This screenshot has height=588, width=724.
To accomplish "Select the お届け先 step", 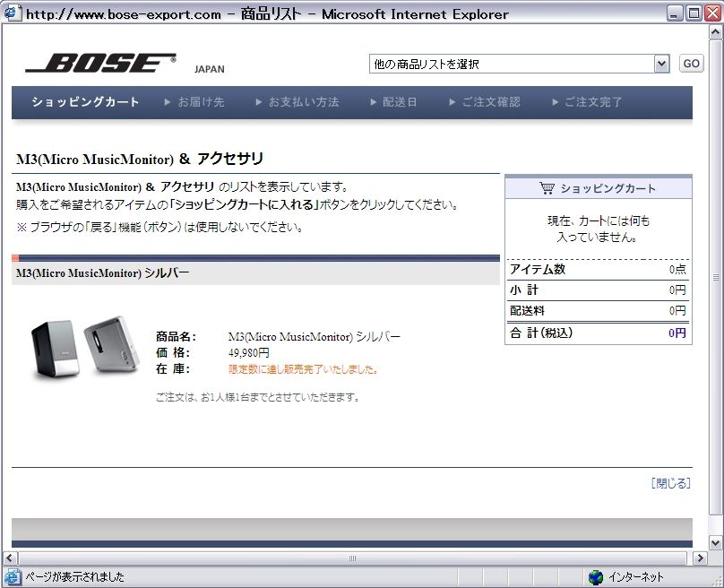I will tap(194, 101).
